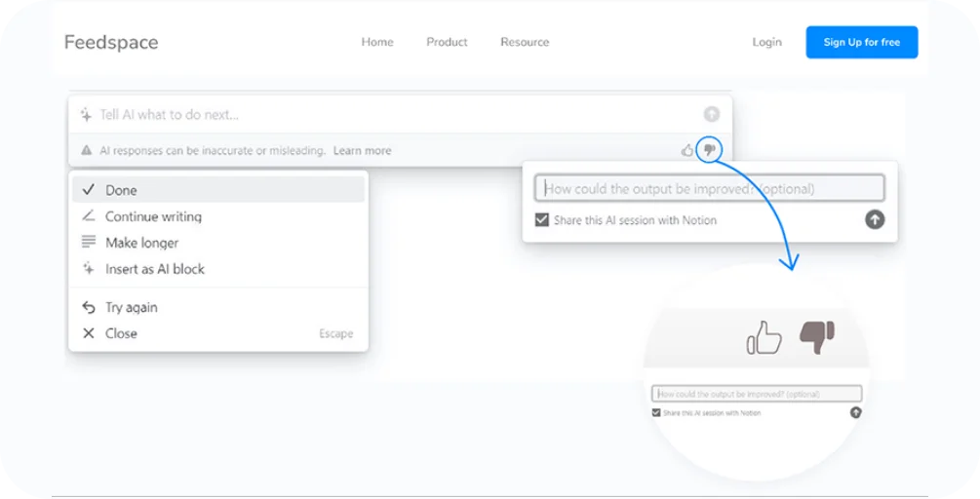
Task: Click the checkmark icon beside Done
Action: [89, 189]
